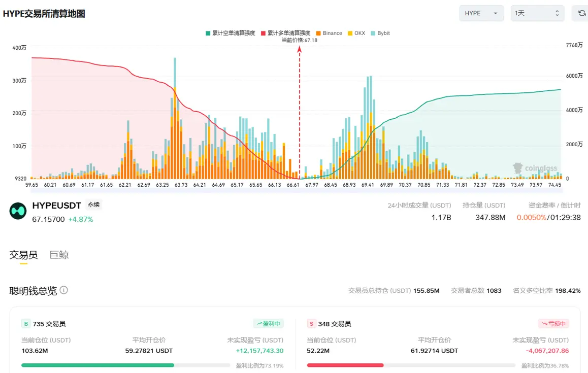Click the 永续 perpetual tag

94,205
